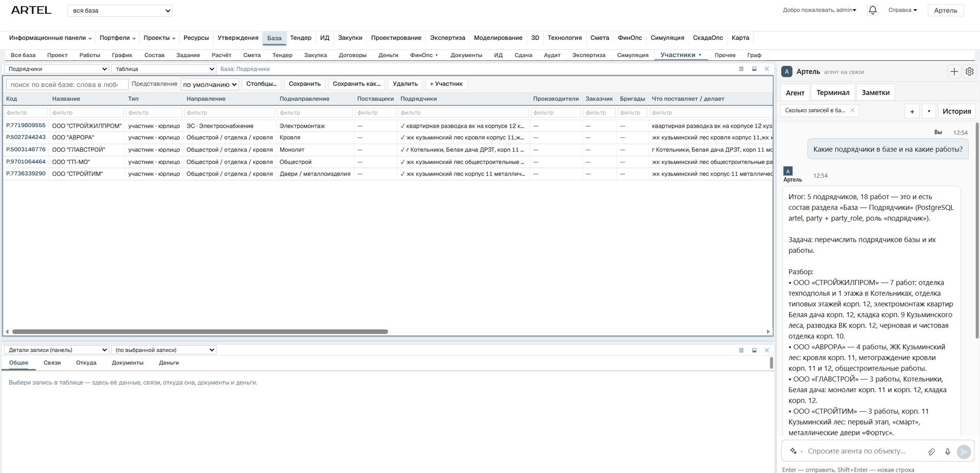
Task: Focus the 'поиск по всей базе' search field
Action: point(67,84)
